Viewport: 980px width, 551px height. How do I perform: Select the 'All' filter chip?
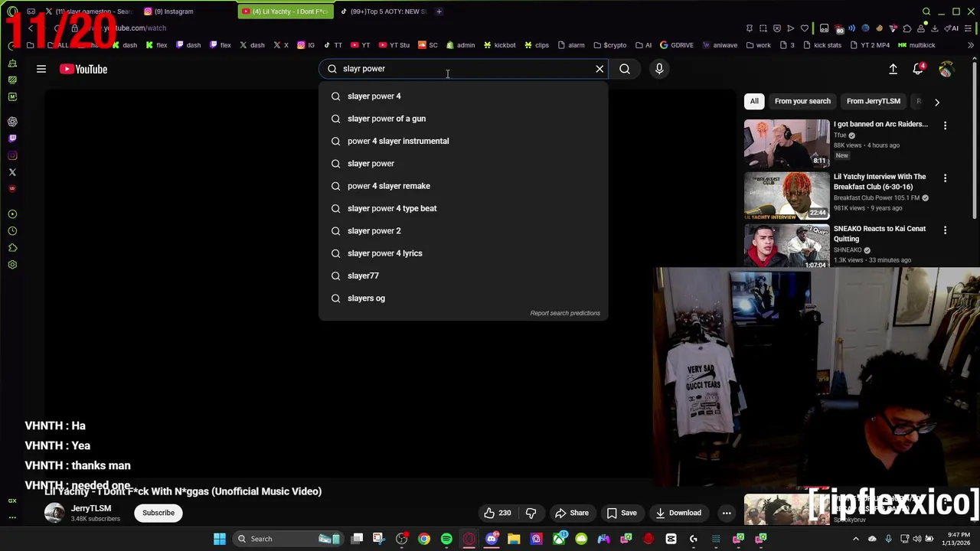point(754,101)
